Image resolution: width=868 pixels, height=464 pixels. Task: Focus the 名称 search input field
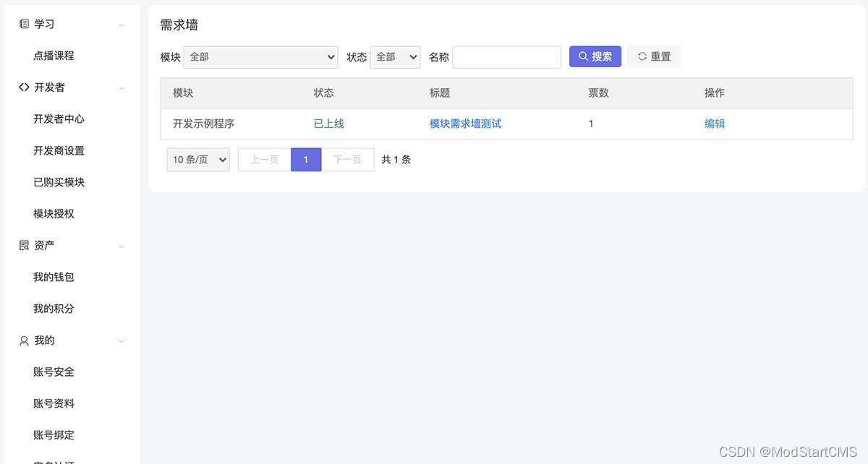[x=506, y=57]
